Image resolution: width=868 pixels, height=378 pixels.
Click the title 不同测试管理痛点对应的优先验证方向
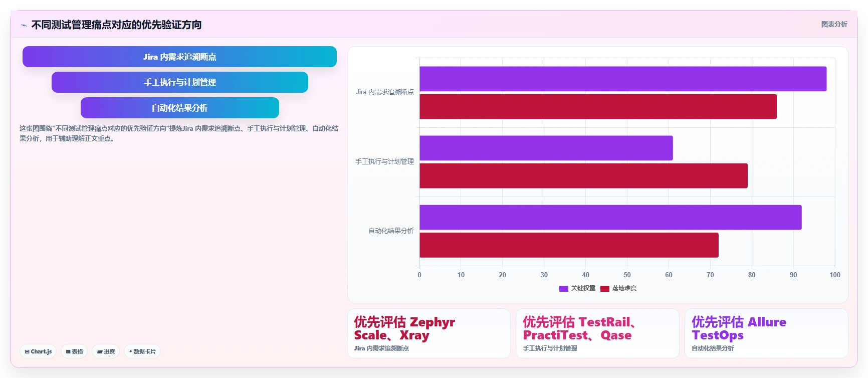click(116, 25)
